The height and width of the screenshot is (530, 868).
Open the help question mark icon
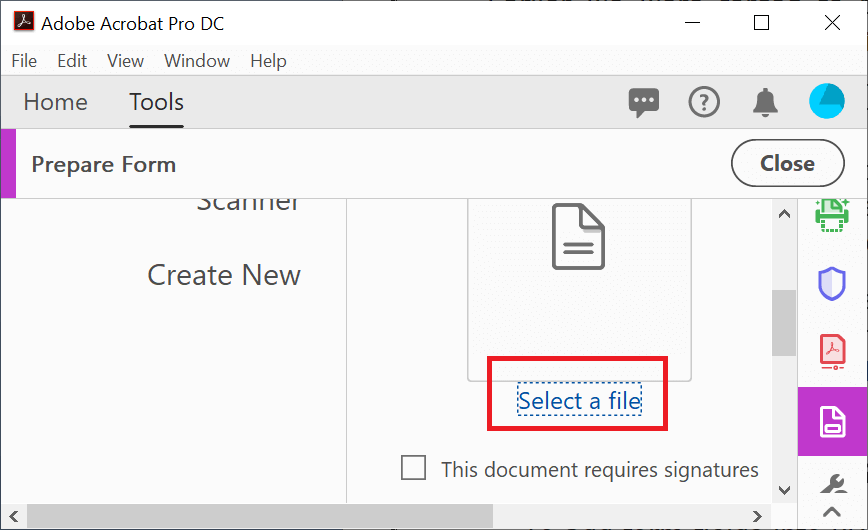[704, 102]
